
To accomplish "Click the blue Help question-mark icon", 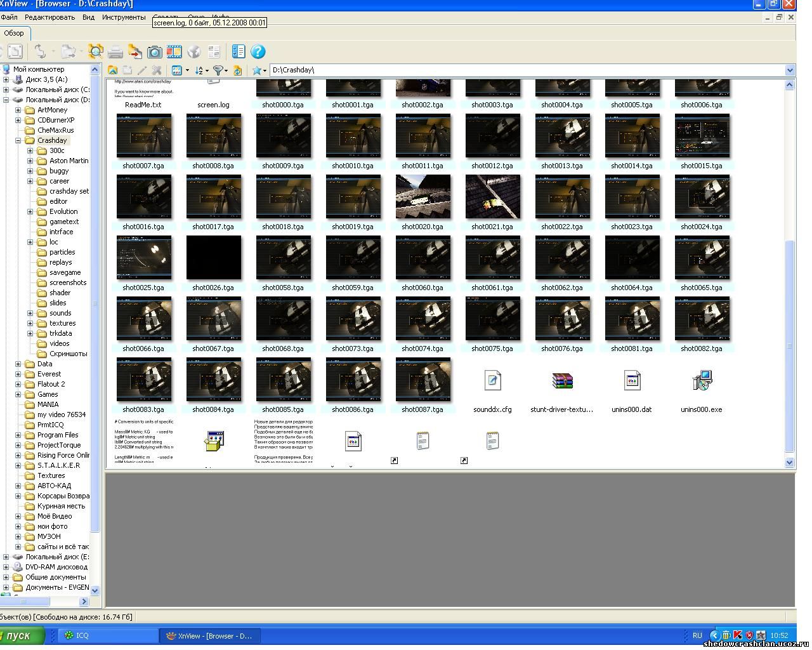I will [258, 51].
